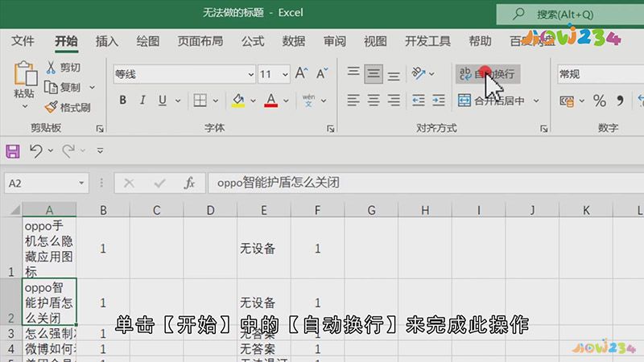Open the 文件 File menu
644x362 pixels.
click(23, 41)
